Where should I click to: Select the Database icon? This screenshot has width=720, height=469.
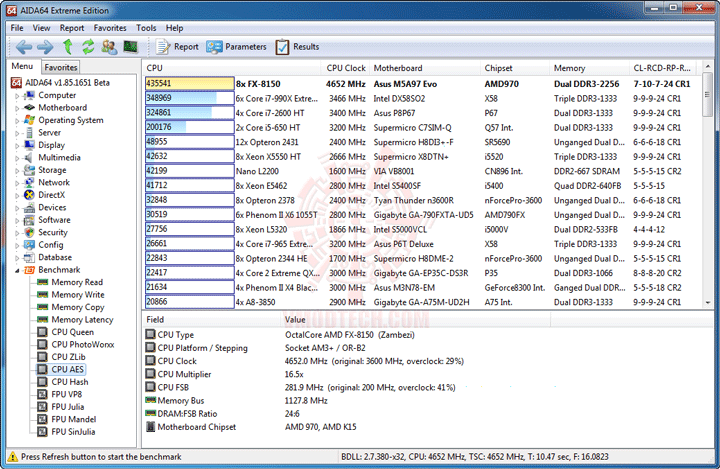pos(29,257)
